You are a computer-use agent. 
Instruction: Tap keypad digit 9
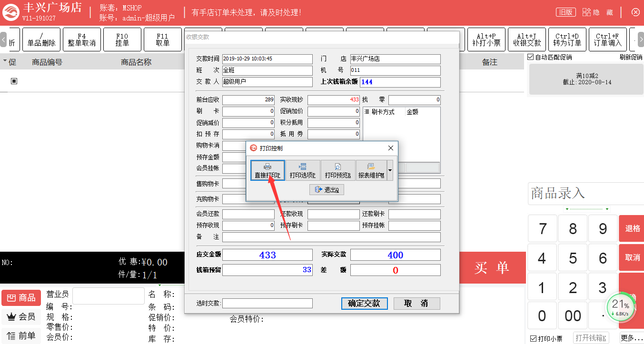(603, 229)
